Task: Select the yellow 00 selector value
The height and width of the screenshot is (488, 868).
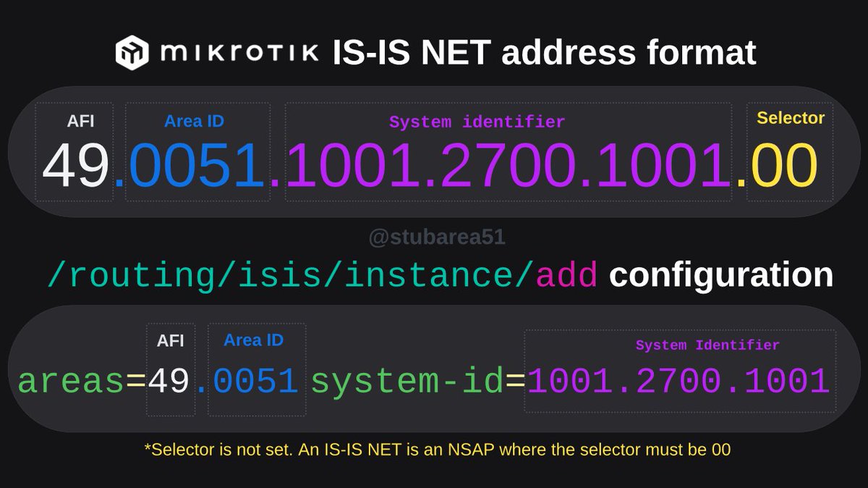Action: [784, 166]
